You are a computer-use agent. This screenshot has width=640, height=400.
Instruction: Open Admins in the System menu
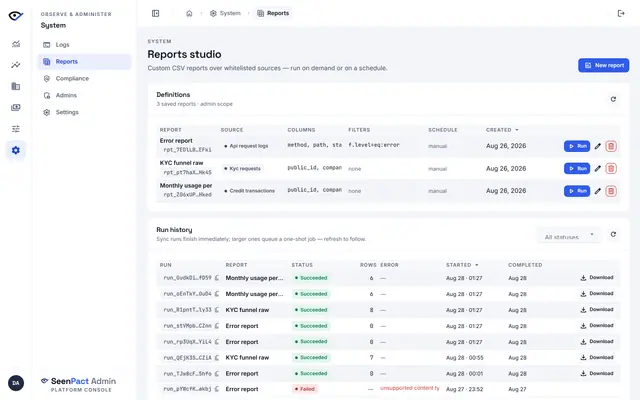[x=84, y=95]
